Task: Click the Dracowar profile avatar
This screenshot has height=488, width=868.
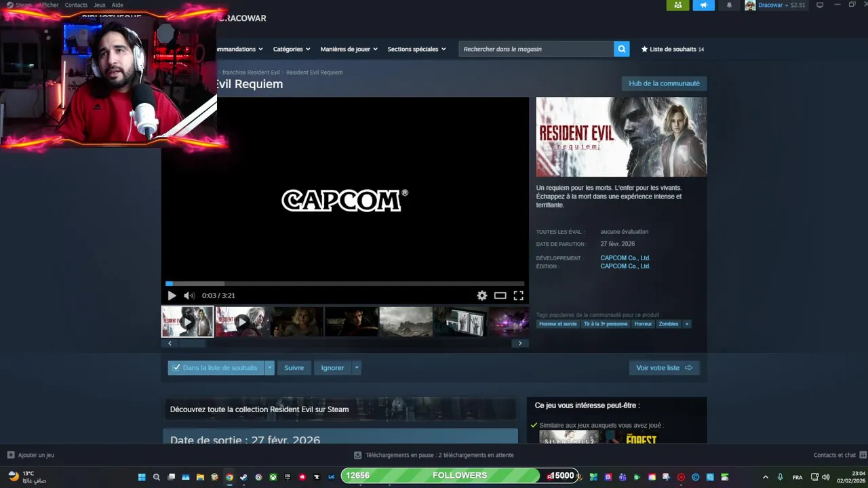Action: click(750, 5)
